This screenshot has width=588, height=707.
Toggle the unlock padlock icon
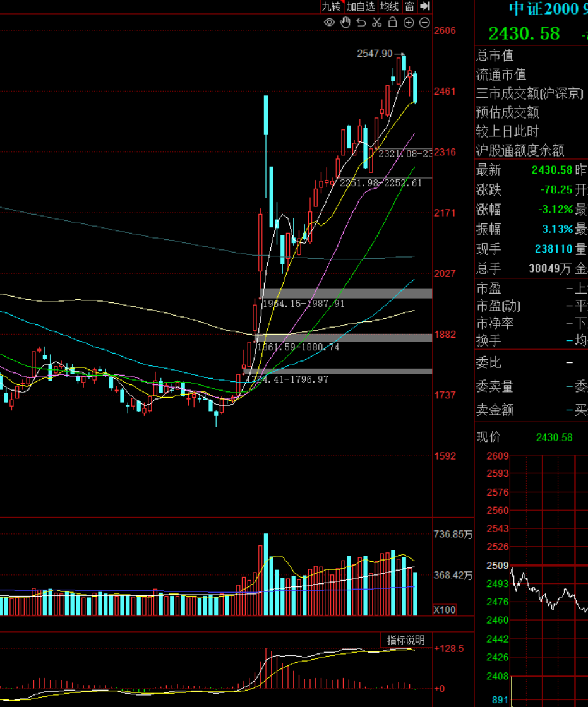tap(392, 23)
